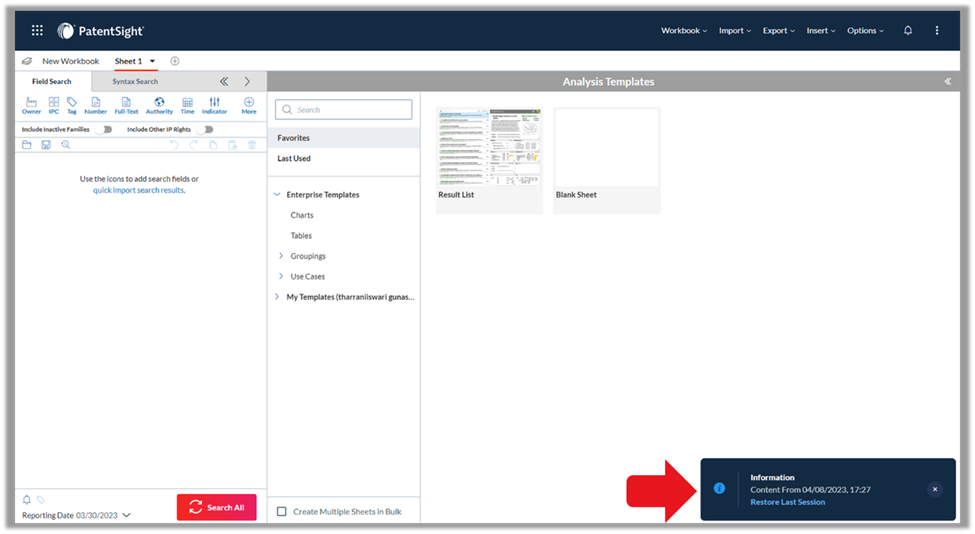
Task: Switch to Syntax Search tab
Action: click(135, 81)
